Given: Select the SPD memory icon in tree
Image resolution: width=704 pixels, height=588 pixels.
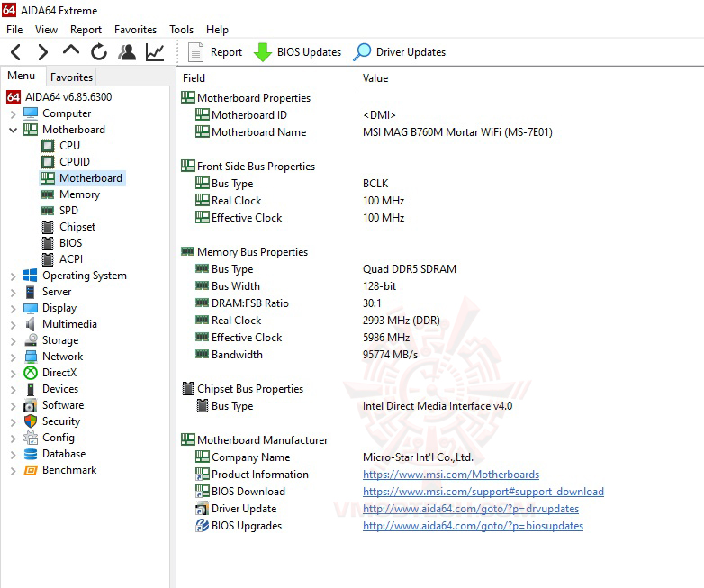Looking at the screenshot, I should [48, 211].
